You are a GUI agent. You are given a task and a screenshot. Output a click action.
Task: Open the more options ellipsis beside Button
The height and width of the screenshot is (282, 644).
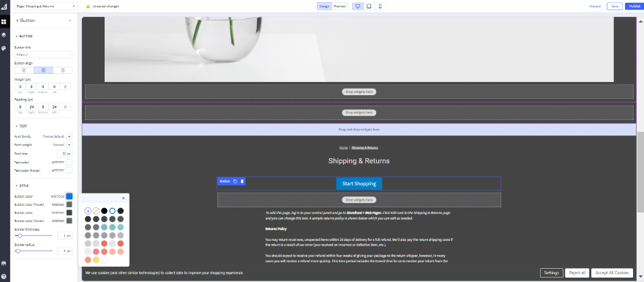coord(70,21)
